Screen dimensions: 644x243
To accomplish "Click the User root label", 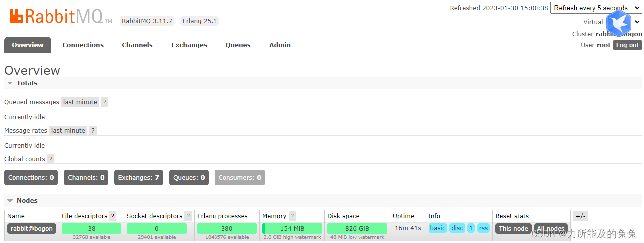I will pos(595,45).
